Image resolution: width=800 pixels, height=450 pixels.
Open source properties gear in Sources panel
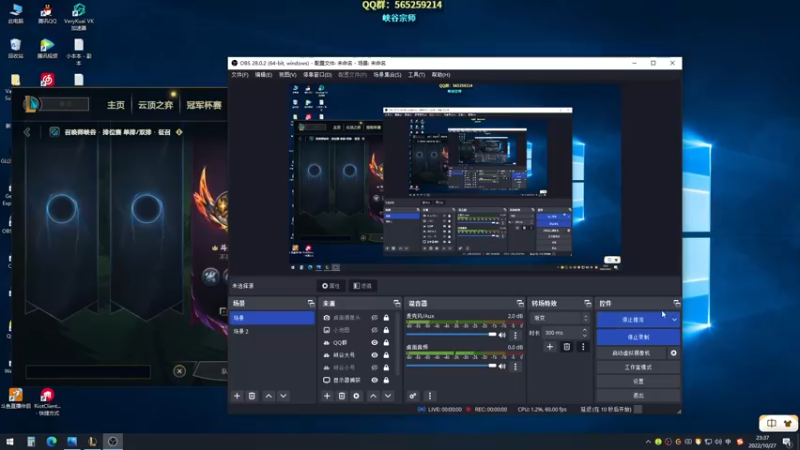(356, 396)
